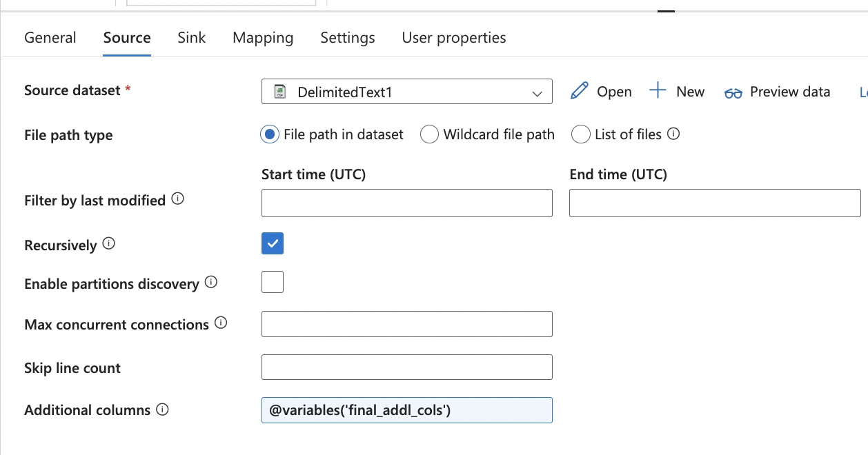Viewport: 868px width, 455px height.
Task: Click the Start time (UTC) field
Action: coord(406,203)
